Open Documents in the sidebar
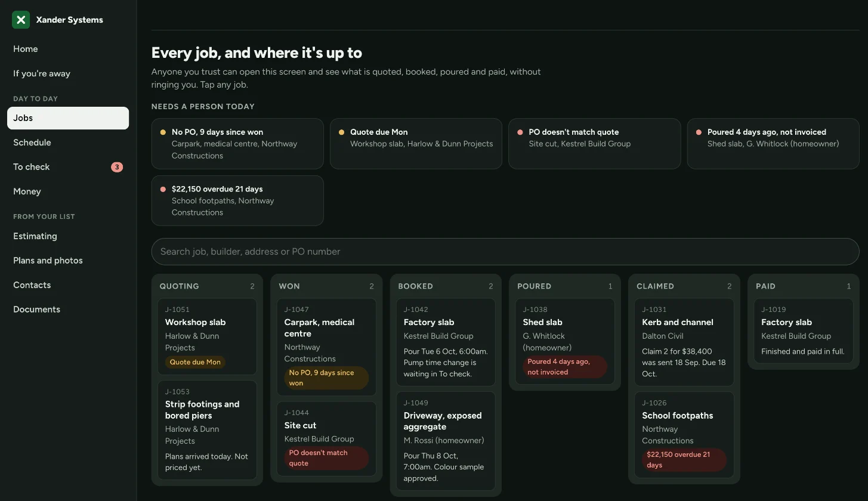This screenshot has width=868, height=501. (68, 310)
